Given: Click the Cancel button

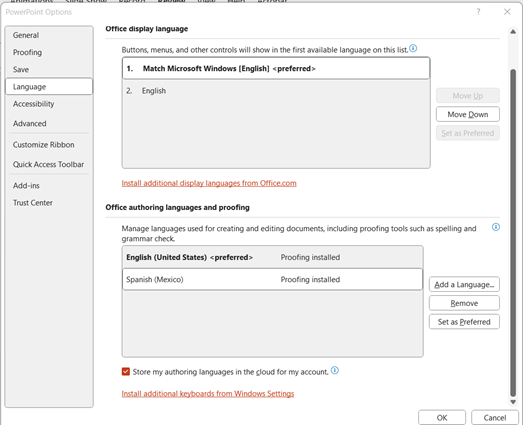Looking at the screenshot, I should (495, 418).
